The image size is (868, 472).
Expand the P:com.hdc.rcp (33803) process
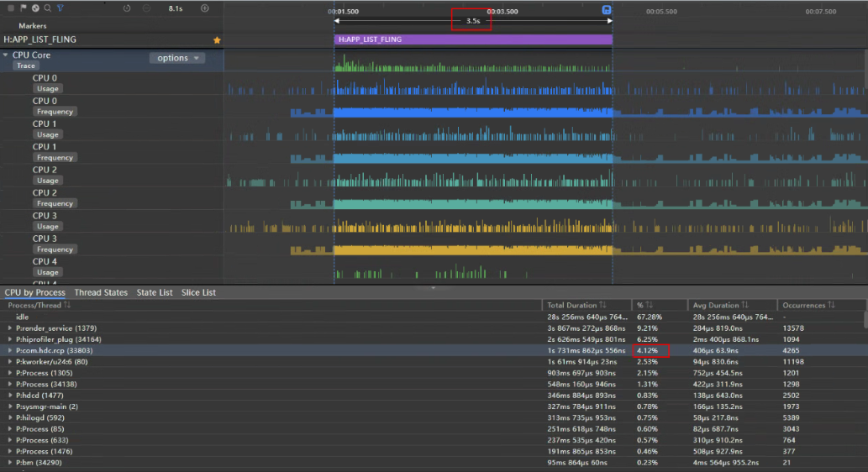[x=9, y=351]
